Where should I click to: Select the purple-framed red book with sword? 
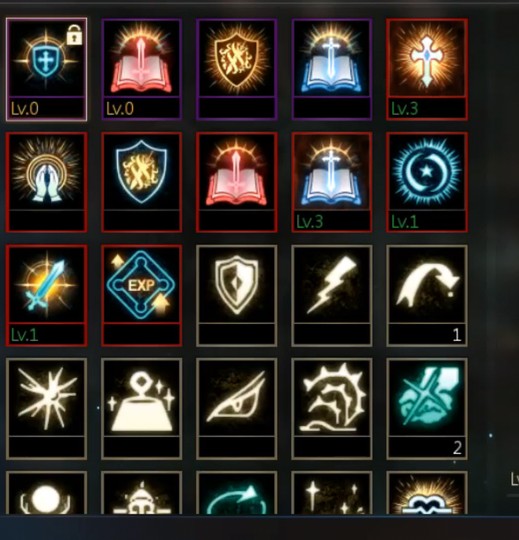point(142,69)
